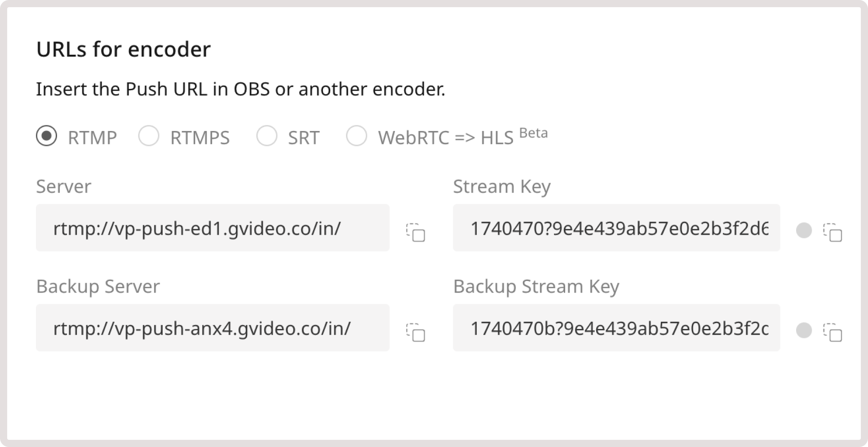Switch to WebRTC => HLS Beta mode
Viewport: 868px width, 447px height.
pyautogui.click(x=357, y=136)
